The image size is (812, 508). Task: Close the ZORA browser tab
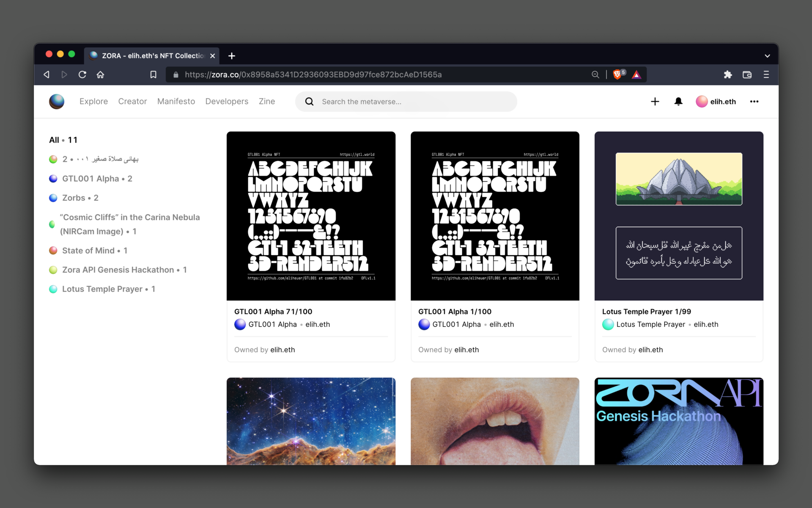[x=213, y=56]
